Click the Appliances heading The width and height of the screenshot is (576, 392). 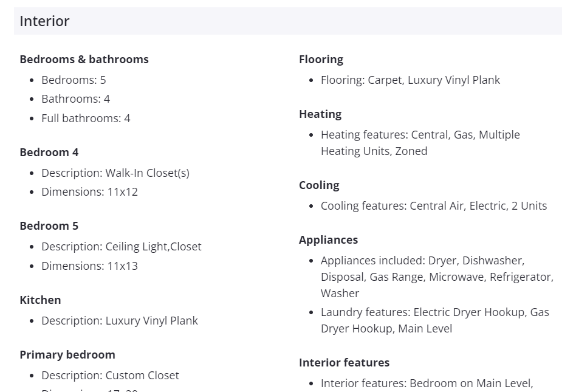coord(328,239)
